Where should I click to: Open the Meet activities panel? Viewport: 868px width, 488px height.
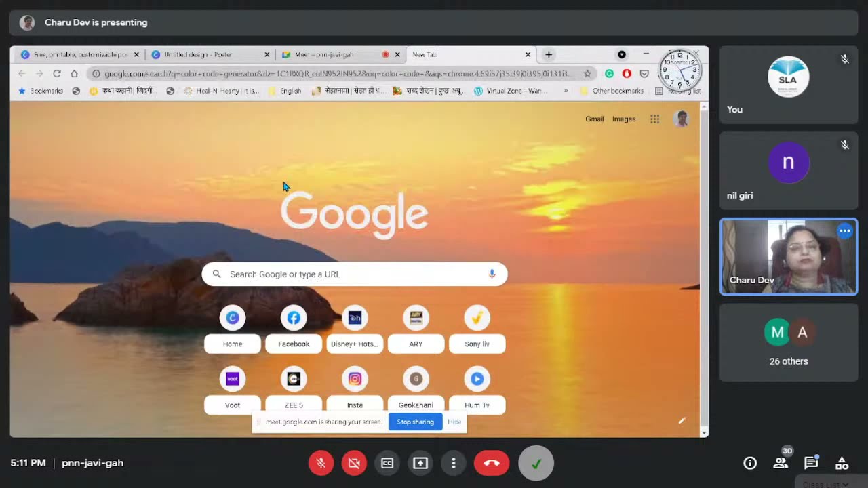pos(842,463)
